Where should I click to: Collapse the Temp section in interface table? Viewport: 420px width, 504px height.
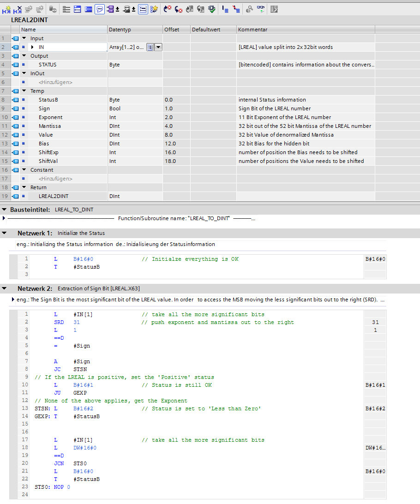coord(24,91)
